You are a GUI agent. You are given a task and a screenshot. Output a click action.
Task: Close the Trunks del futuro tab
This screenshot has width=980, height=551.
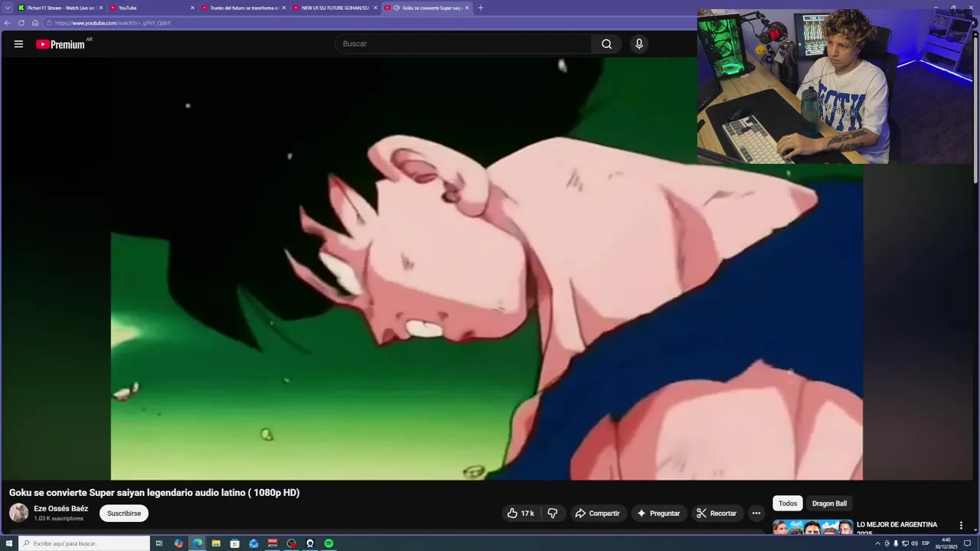click(284, 8)
